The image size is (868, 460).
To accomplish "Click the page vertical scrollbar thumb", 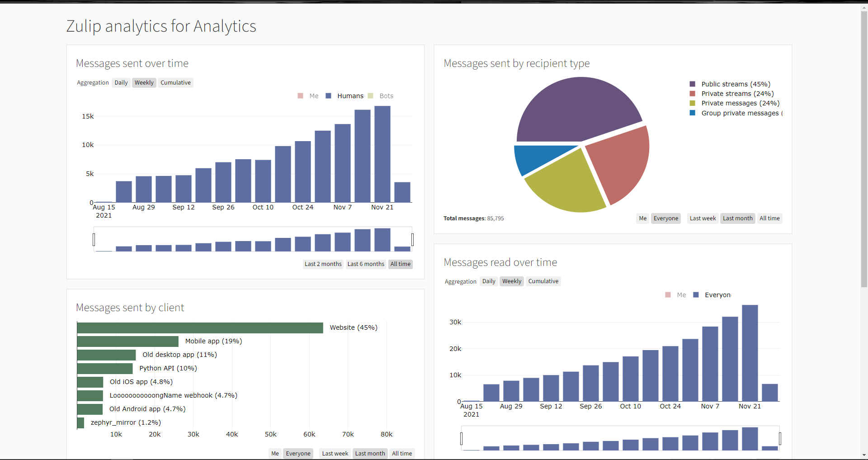I will [864, 149].
